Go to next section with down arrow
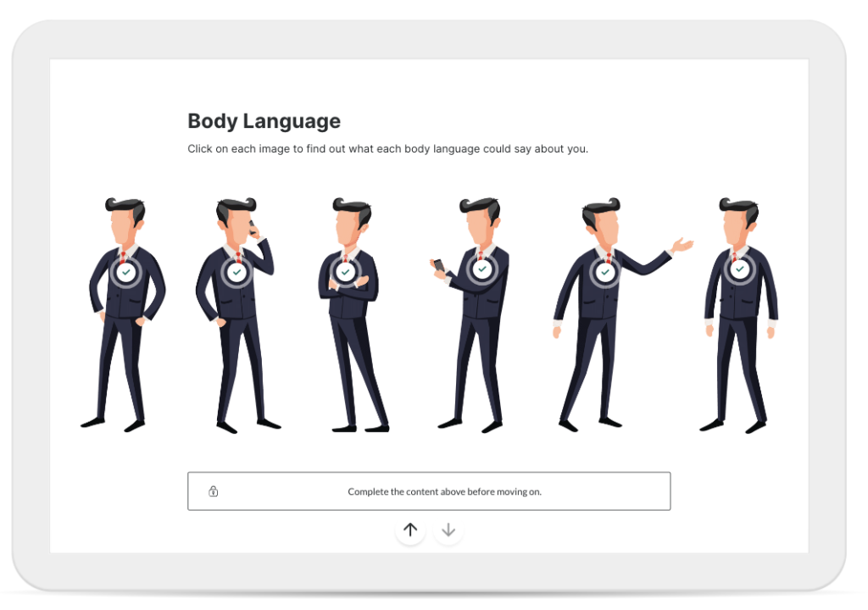 448,530
